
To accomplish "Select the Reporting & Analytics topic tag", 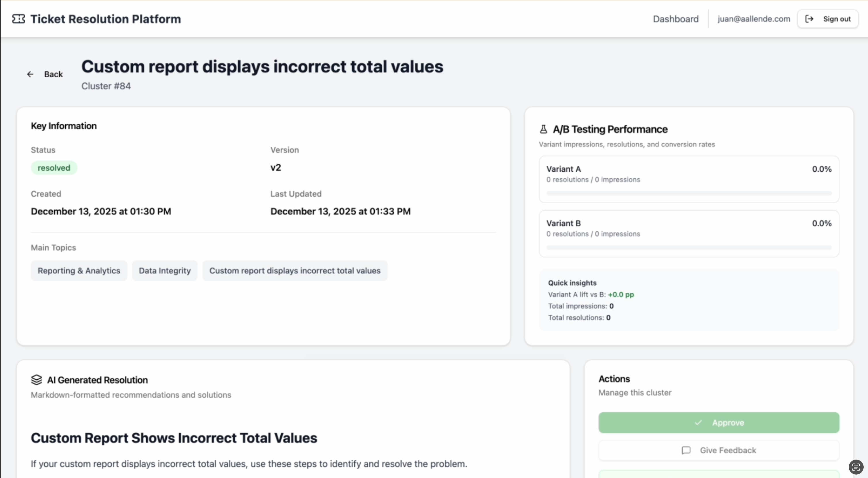I will point(79,271).
